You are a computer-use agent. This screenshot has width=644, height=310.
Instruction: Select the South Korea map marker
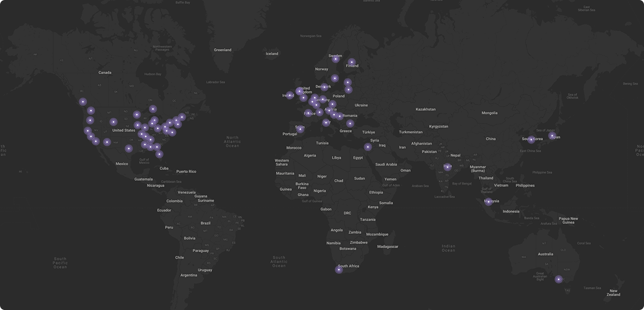pos(531,140)
